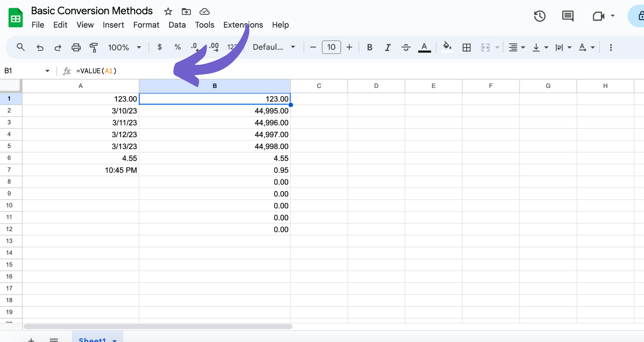644x342 pixels.
Task: Toggle italic formatting
Action: click(388, 47)
